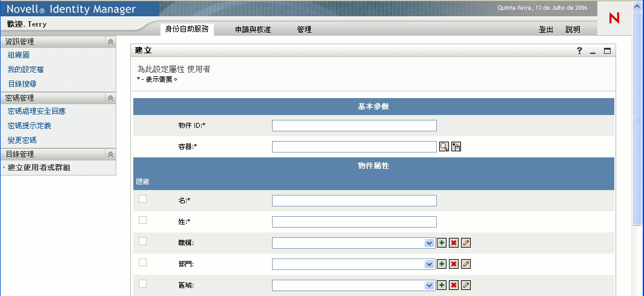Switch to the 申請與核准 tab

(x=253, y=30)
